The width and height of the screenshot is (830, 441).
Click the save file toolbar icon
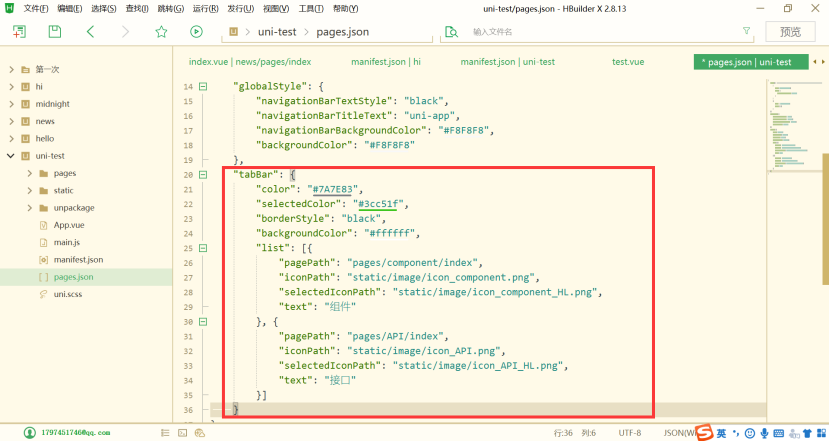[x=55, y=32]
